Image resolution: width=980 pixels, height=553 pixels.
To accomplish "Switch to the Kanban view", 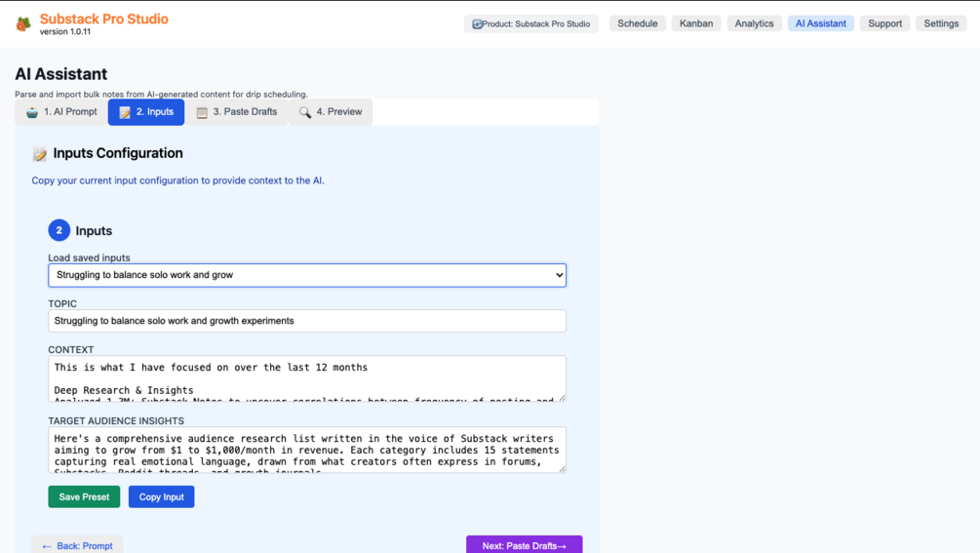I will pyautogui.click(x=696, y=23).
